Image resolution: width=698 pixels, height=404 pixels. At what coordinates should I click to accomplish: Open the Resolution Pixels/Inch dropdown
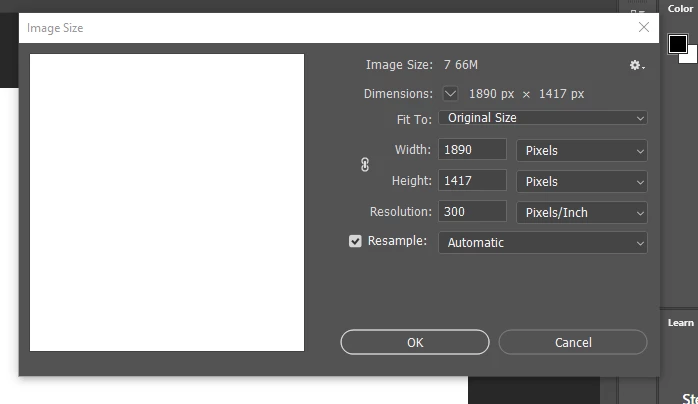coord(581,213)
